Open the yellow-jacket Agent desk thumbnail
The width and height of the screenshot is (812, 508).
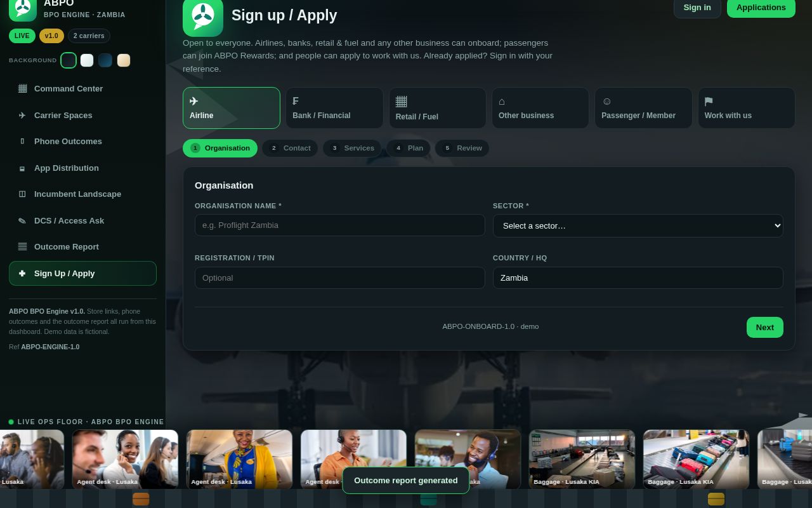tap(239, 459)
